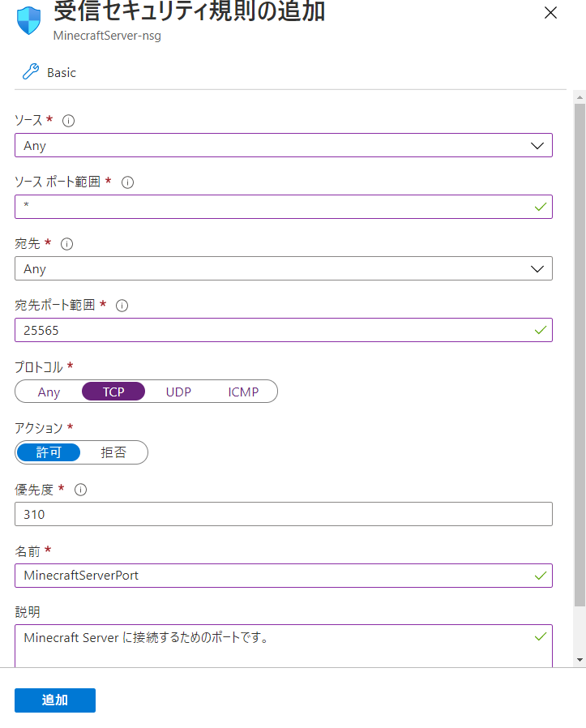Click the info icon next to ソース
Viewport: 586px width, 728px height.
click(68, 121)
